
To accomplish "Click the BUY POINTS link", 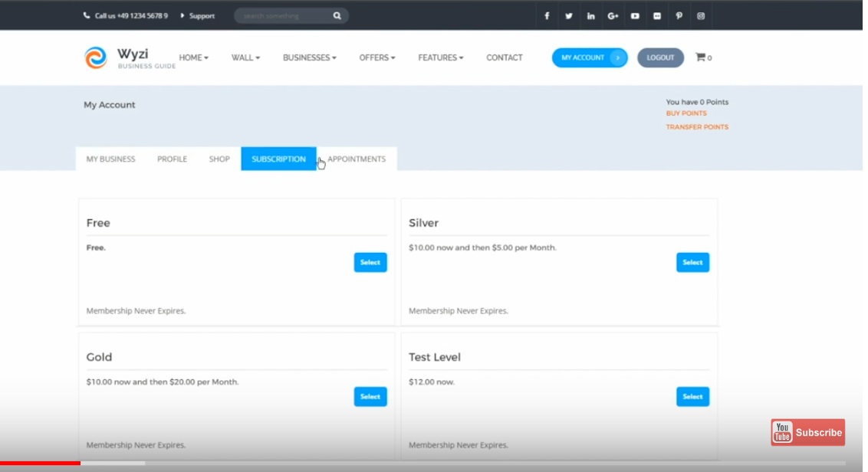I will pyautogui.click(x=686, y=113).
